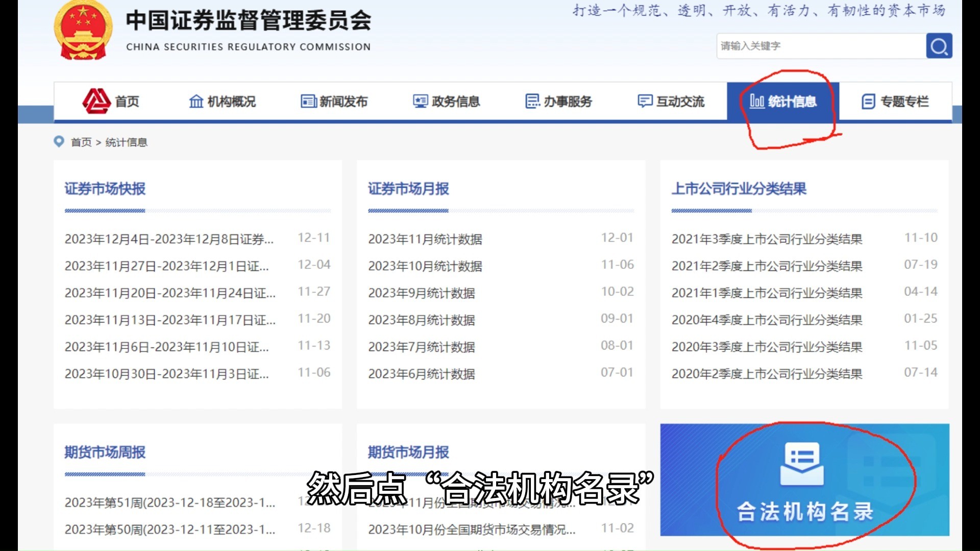Click the 合法机构名录 envelope list icon
Viewport: 980px width, 551px height.
(802, 464)
